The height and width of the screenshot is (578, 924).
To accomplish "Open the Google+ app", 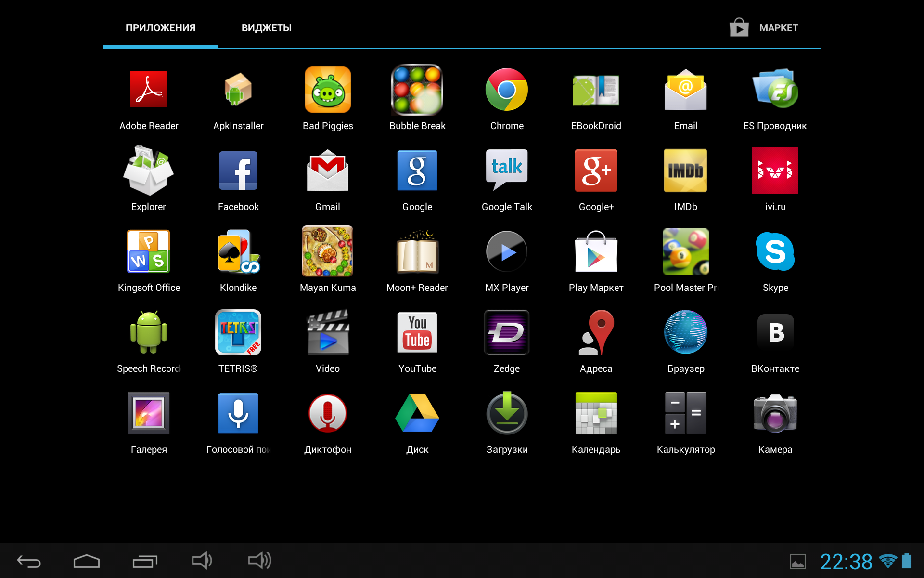I will 596,171.
